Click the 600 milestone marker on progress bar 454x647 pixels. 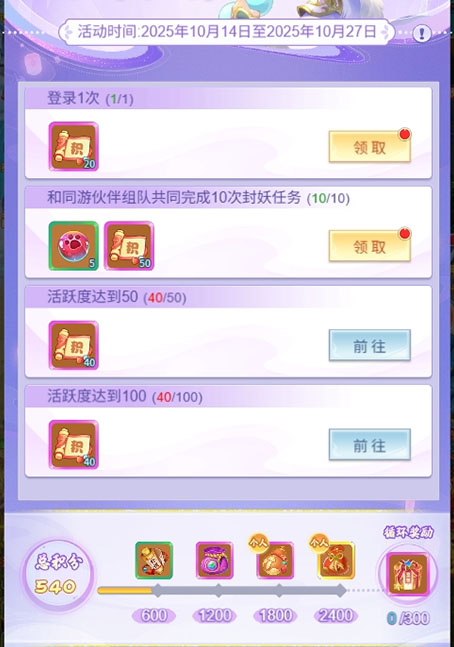pyautogui.click(x=157, y=590)
